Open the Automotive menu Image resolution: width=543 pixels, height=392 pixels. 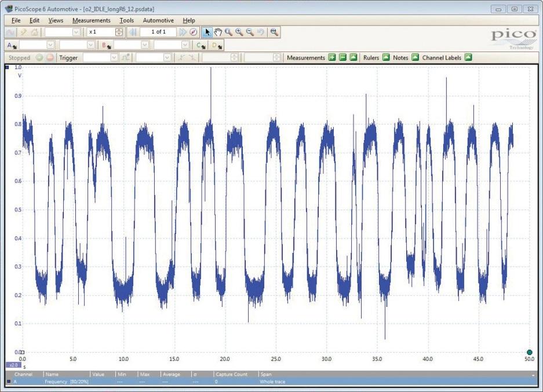click(x=158, y=20)
